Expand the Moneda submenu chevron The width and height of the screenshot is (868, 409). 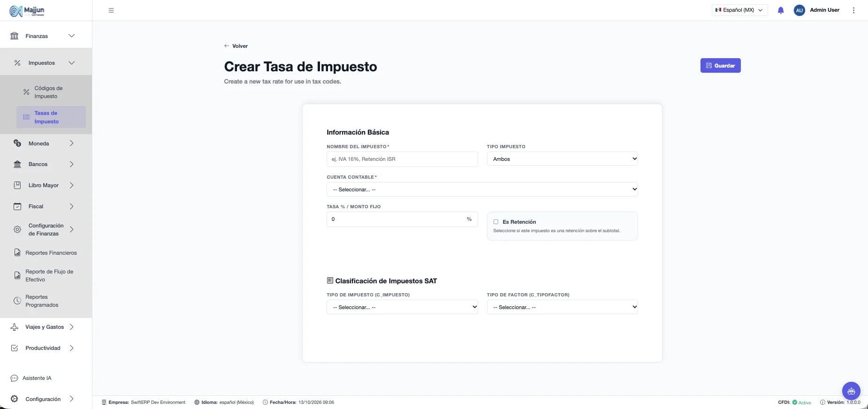(x=72, y=144)
